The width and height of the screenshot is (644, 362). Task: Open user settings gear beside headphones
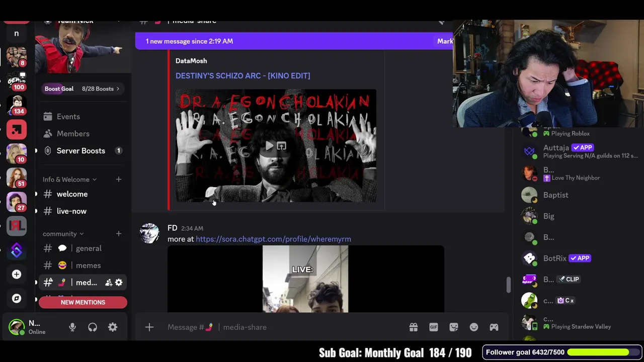pos(113,327)
